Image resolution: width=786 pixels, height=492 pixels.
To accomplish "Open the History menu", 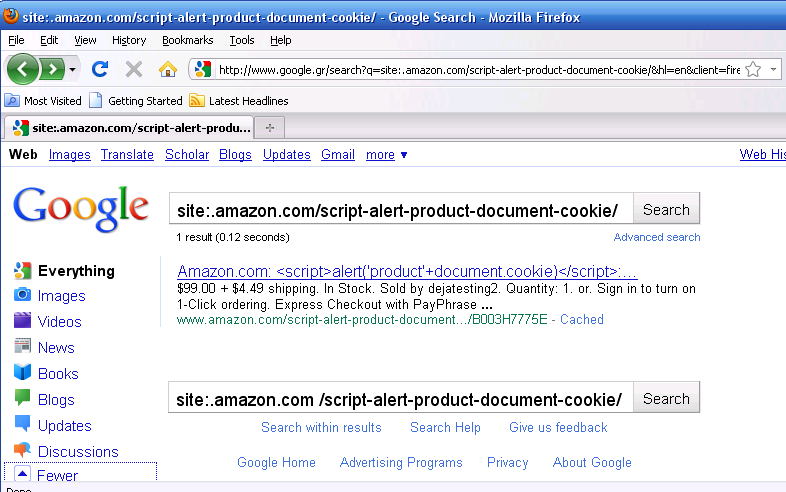I will (x=129, y=40).
